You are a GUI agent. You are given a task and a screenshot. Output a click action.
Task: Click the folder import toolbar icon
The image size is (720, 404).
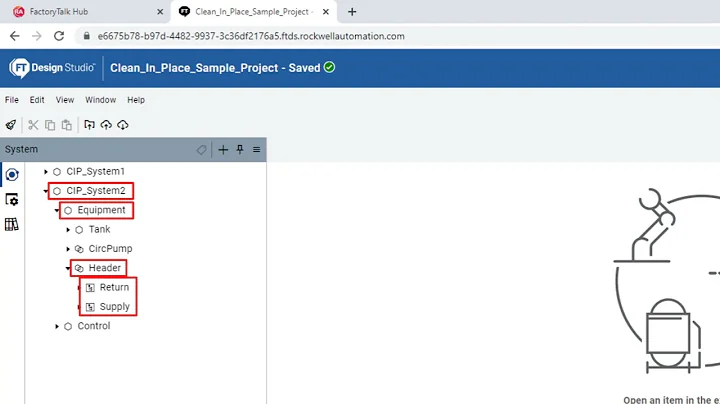click(x=90, y=125)
